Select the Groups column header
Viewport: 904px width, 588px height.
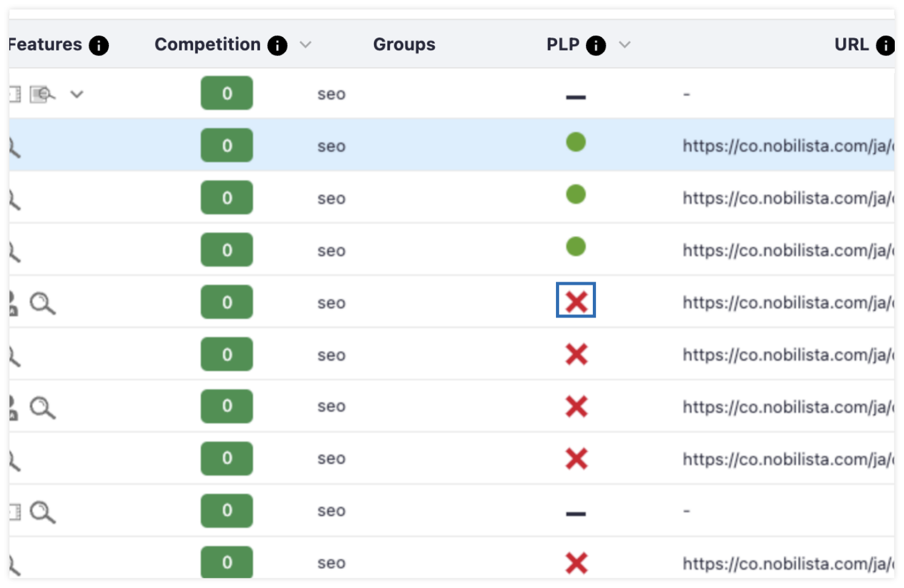pyautogui.click(x=404, y=44)
